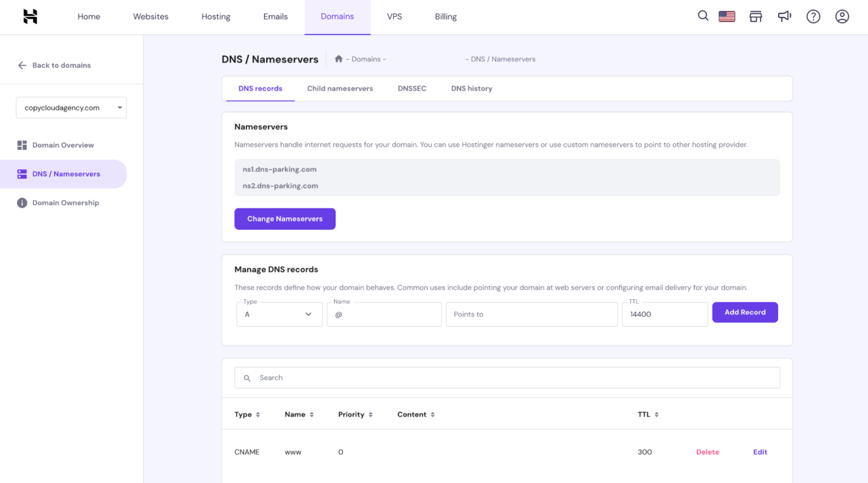Open the help question mark icon

[813, 16]
